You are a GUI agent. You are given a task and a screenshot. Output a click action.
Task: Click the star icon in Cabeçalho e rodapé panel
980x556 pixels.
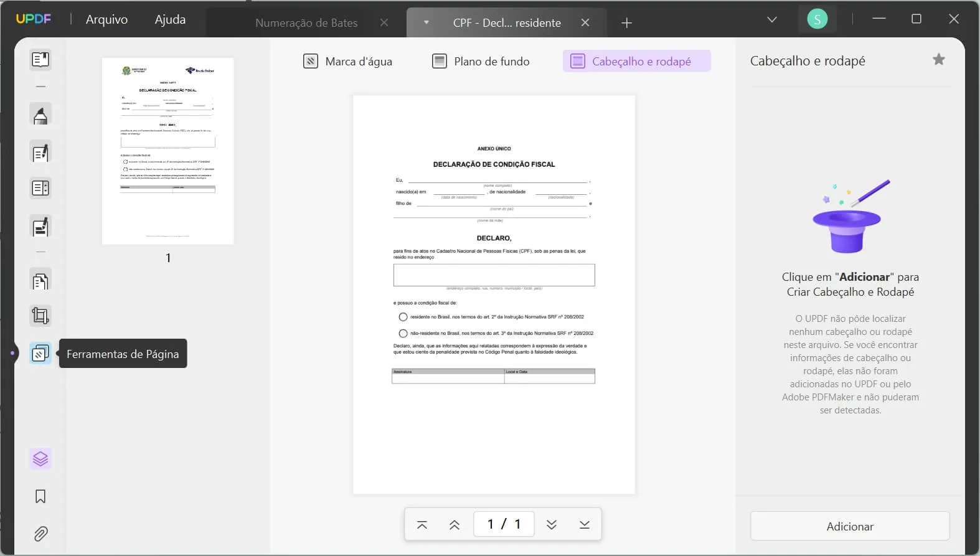(939, 60)
